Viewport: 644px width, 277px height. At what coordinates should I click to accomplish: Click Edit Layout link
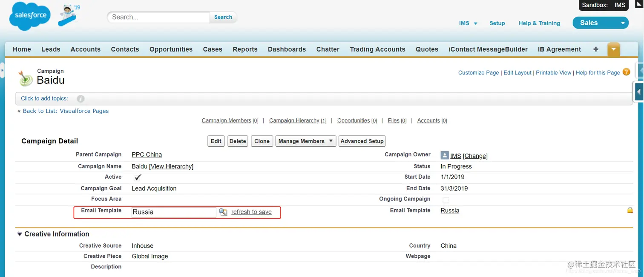coord(517,73)
